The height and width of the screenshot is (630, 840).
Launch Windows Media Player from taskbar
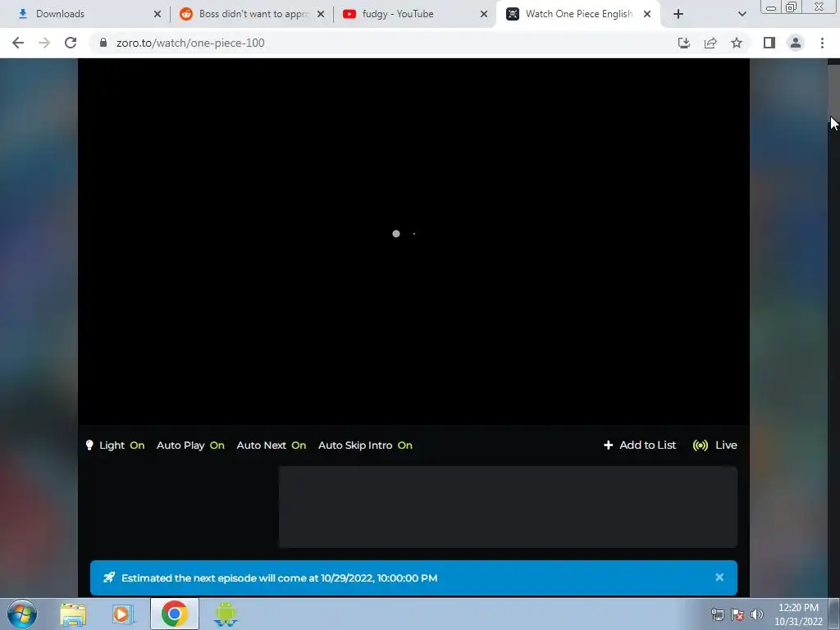[123, 614]
